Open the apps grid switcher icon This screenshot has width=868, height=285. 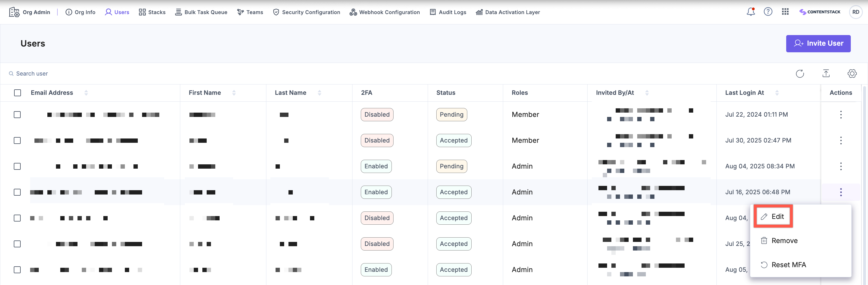785,12
